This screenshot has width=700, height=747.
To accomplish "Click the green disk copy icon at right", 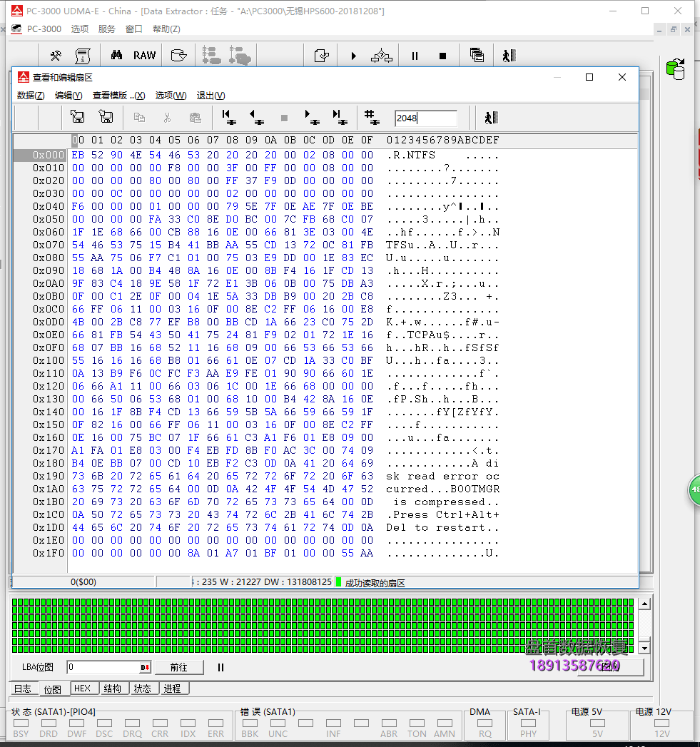I will click(x=676, y=69).
